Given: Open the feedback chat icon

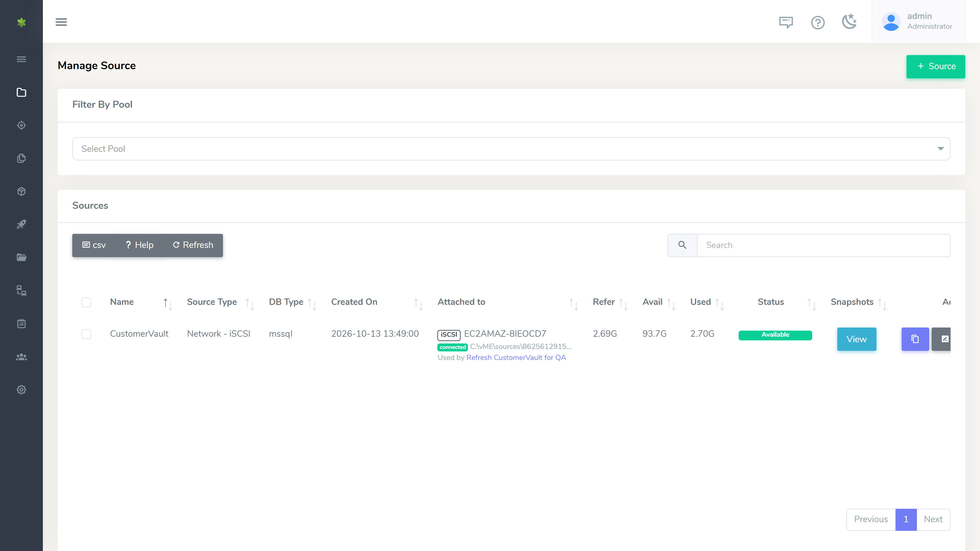Looking at the screenshot, I should [x=786, y=22].
